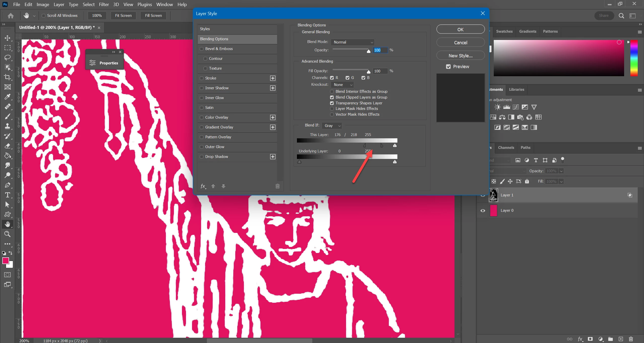The height and width of the screenshot is (343, 644).
Task: Select the Horizontal Type tool
Action: point(8,195)
